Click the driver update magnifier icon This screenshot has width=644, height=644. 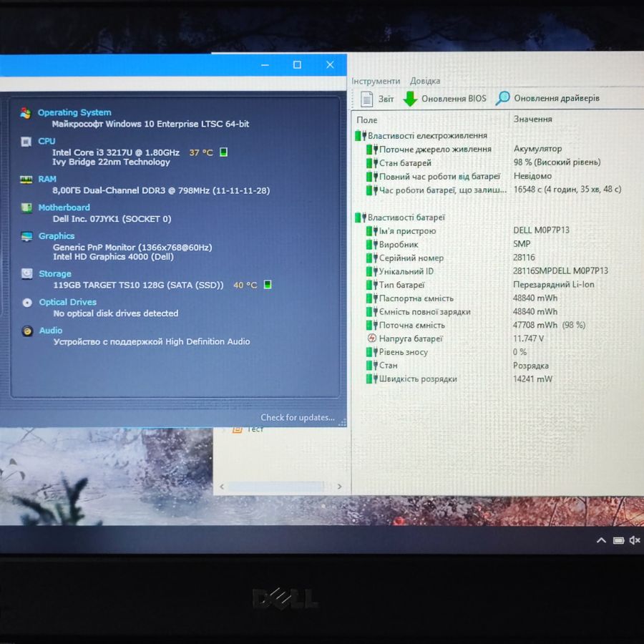(x=502, y=98)
